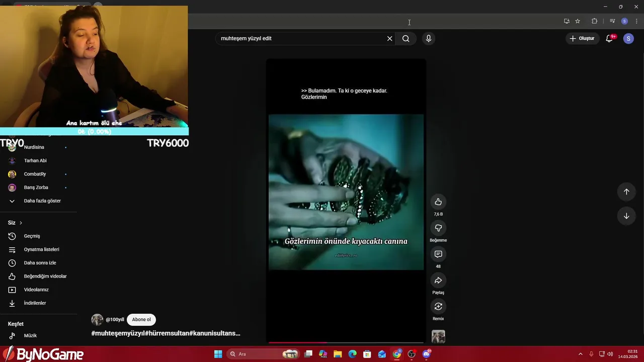Click the #muhteşemyüzyıl hashtag description
The height and width of the screenshot is (362, 644).
click(x=166, y=333)
